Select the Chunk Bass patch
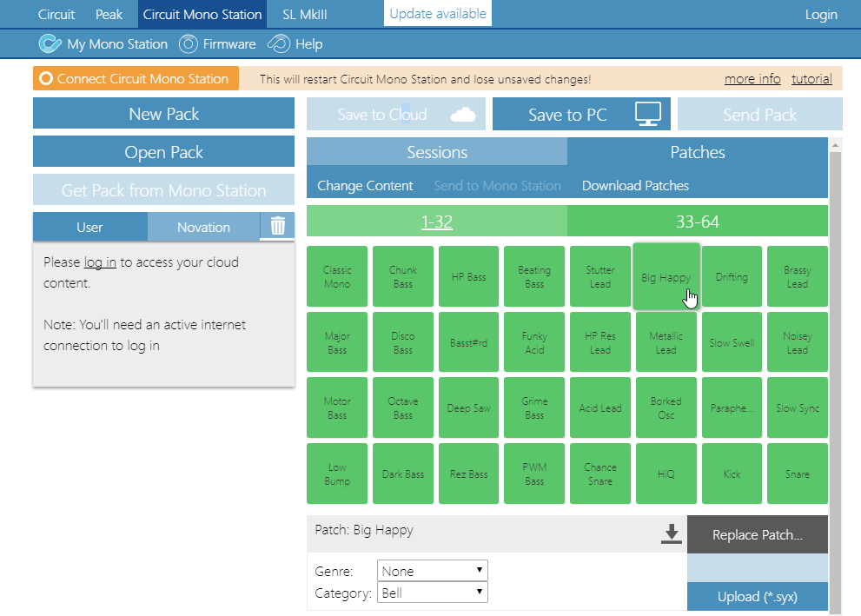 [403, 276]
